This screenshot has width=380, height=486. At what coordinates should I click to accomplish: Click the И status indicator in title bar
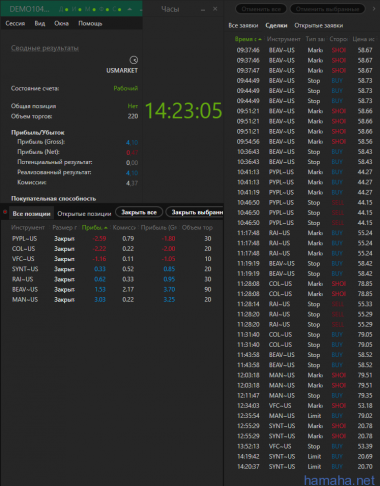coord(76,9)
